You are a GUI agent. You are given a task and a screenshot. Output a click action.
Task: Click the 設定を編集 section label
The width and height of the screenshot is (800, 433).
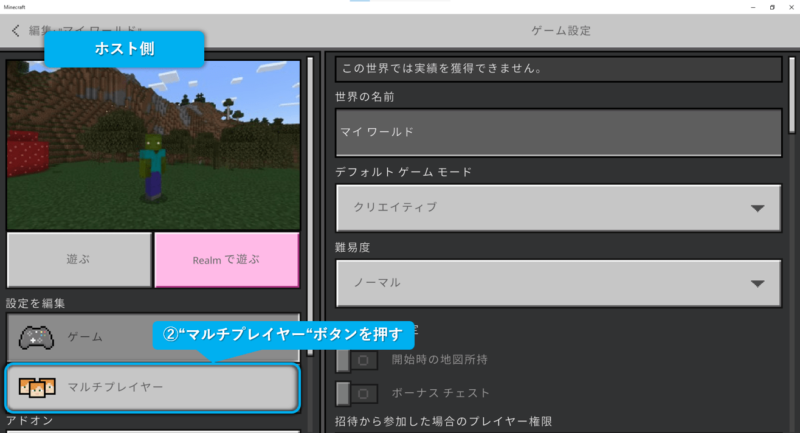(x=35, y=303)
